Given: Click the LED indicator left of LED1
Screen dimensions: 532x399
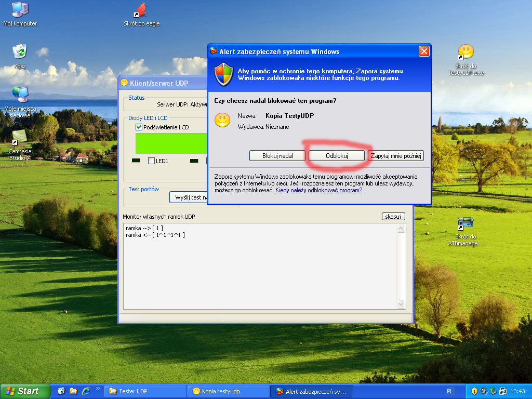Looking at the screenshot, I should point(136,161).
